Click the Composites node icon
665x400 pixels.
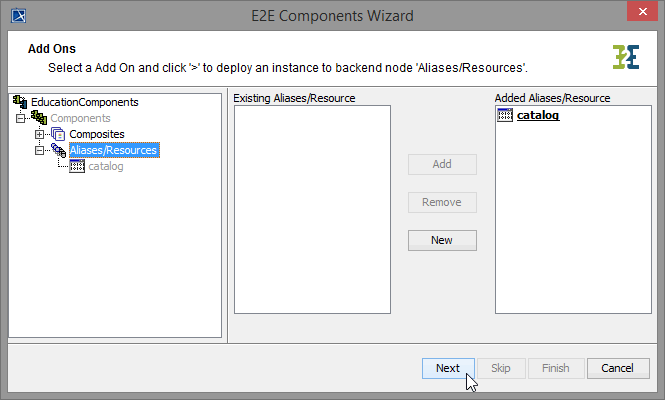[58, 134]
